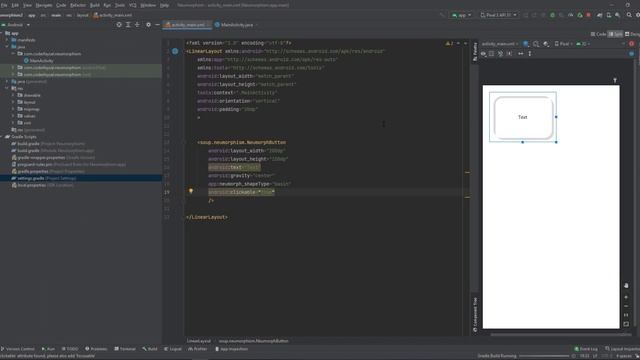Click the design surface layers icon
Image resolution: width=640 pixels, height=360 pixels.
tap(526, 44)
